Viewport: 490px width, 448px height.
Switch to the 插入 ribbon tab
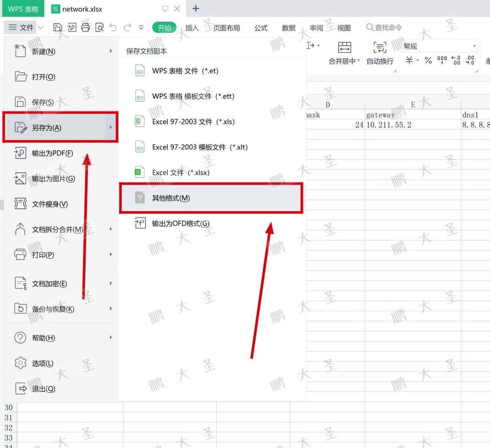pyautogui.click(x=192, y=28)
